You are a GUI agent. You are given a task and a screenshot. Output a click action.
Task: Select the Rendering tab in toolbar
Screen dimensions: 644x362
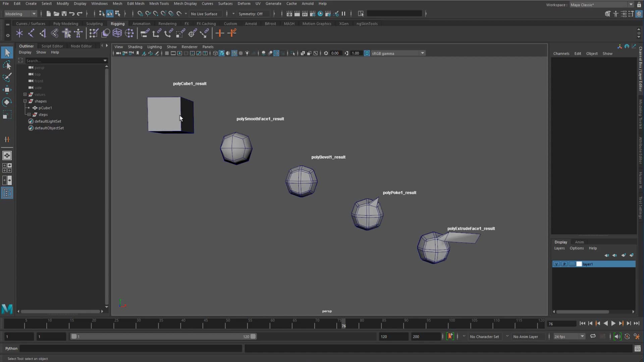click(x=167, y=23)
